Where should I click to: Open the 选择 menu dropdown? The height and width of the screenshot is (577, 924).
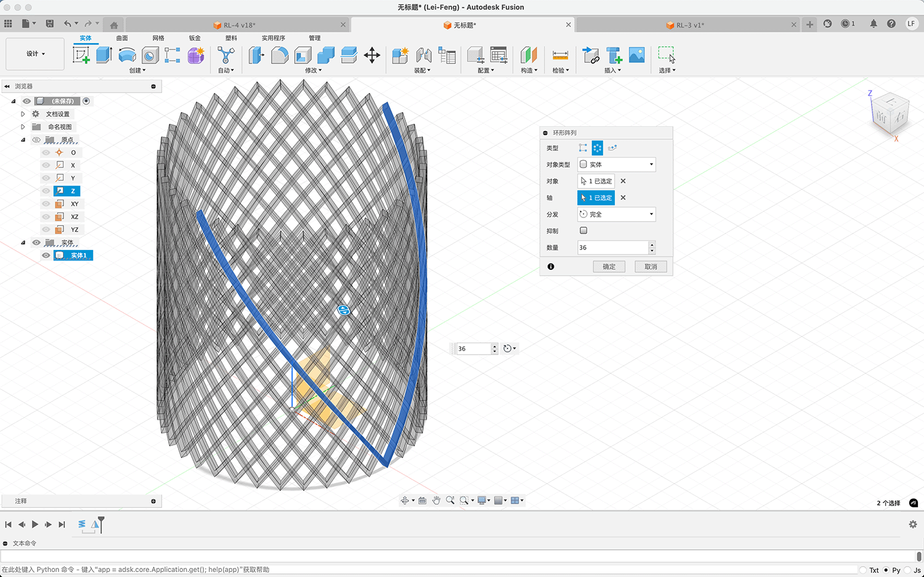tap(667, 70)
